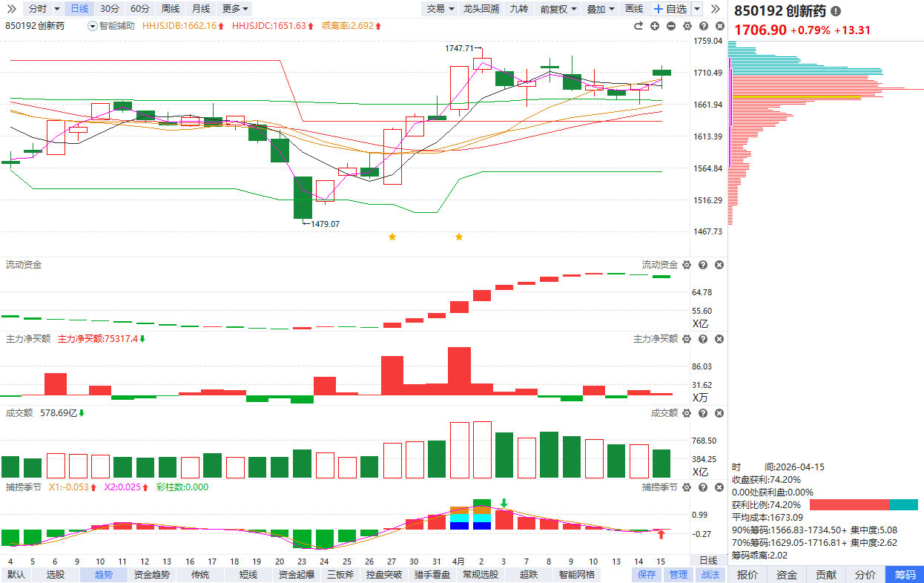The height and width of the screenshot is (583, 924).
Task: Open the 前复权 adjustment dropdown
Action: 558,9
